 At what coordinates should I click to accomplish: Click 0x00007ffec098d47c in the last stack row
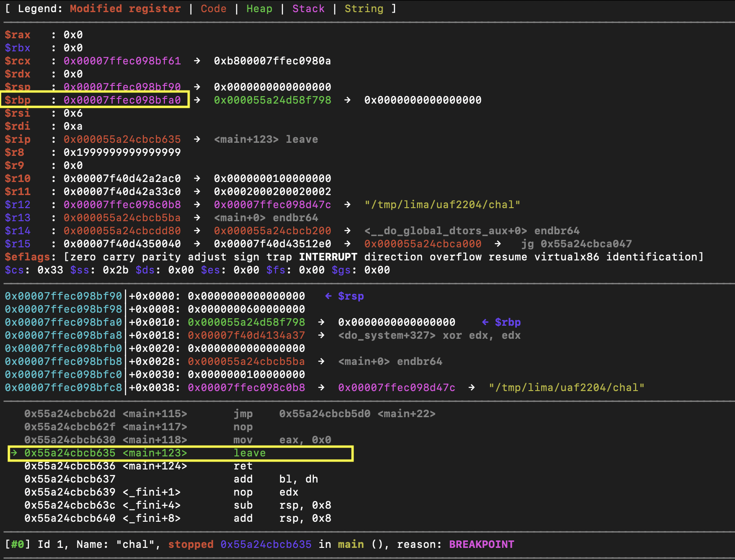(x=397, y=388)
